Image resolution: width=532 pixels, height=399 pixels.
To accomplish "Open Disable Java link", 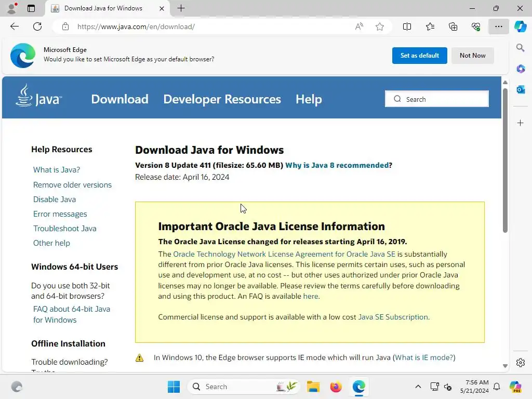I will 54,199.
